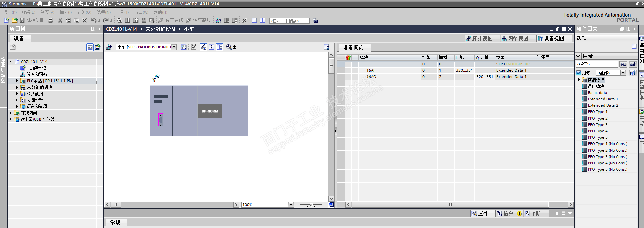This screenshot has height=228, width=644.
Task: Click the hardware catalog search field
Action: tap(597, 64)
